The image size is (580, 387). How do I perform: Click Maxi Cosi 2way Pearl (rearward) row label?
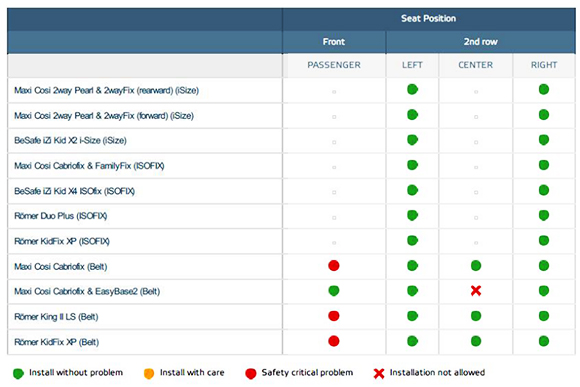coord(107,90)
